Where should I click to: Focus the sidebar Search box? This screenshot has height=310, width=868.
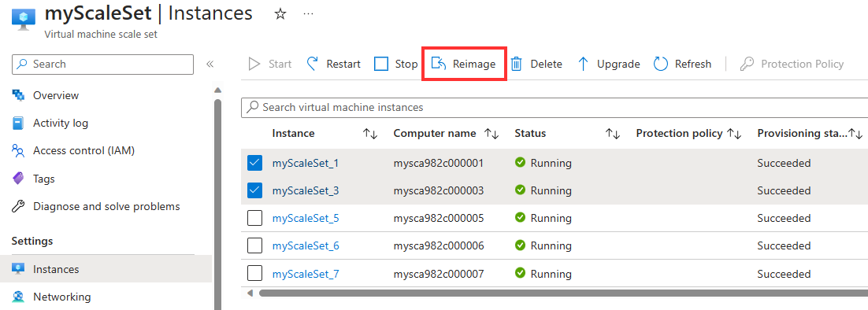point(103,64)
